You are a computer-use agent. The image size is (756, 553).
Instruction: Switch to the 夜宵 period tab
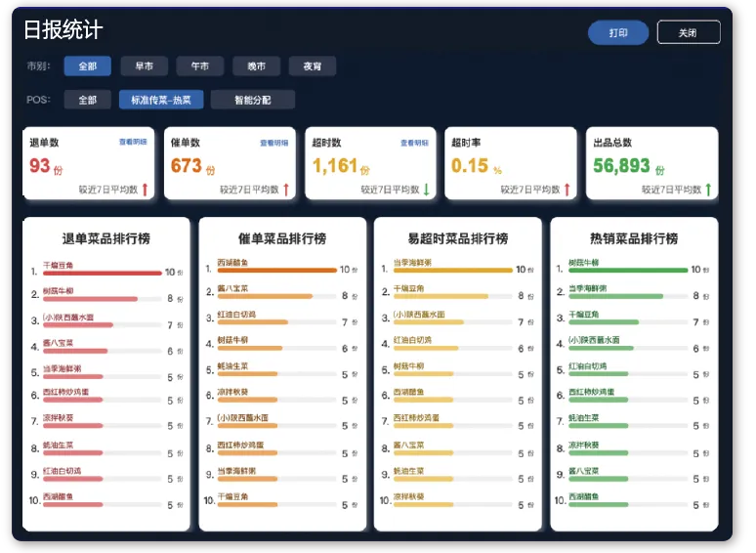[313, 66]
